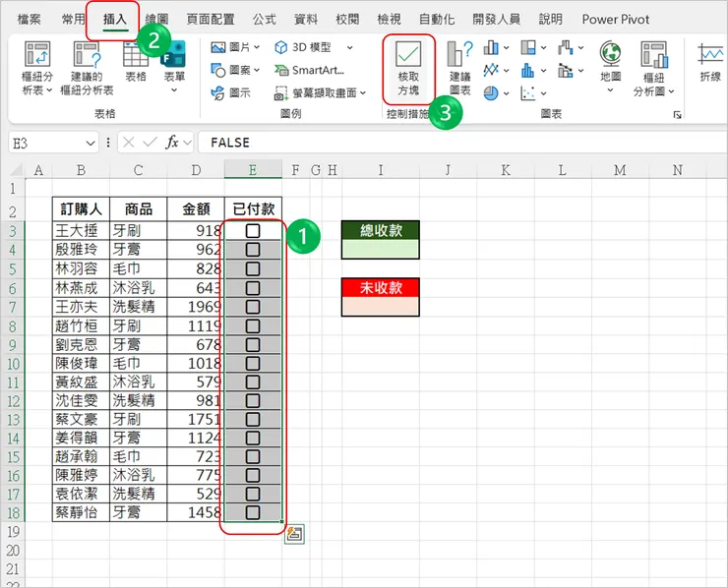Screen dimensions: 728x588
Task: Open Recommended PivotTables (建議的樞紐分析表)
Action: (x=87, y=68)
